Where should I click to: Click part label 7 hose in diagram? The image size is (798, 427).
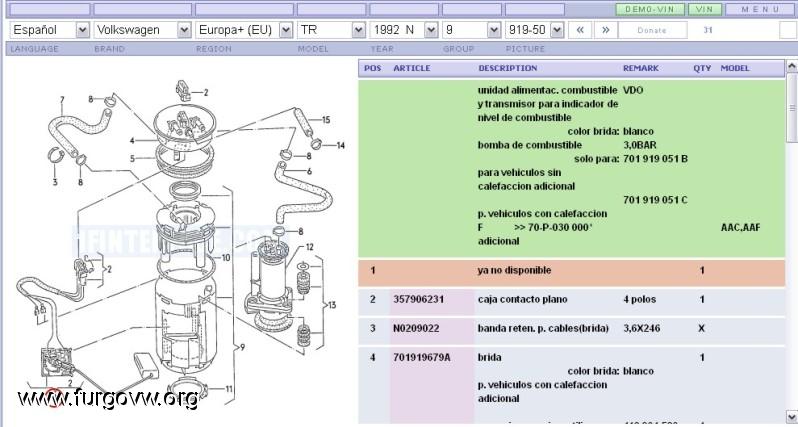pyautogui.click(x=62, y=99)
